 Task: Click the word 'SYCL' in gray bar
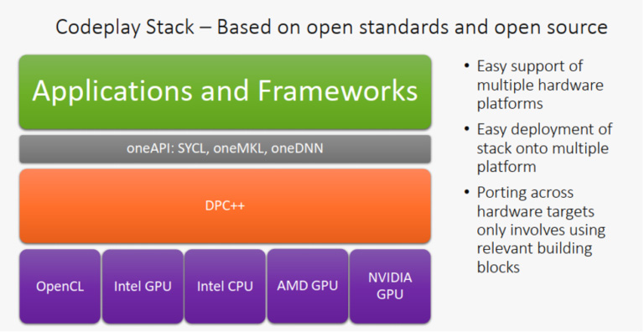click(191, 148)
